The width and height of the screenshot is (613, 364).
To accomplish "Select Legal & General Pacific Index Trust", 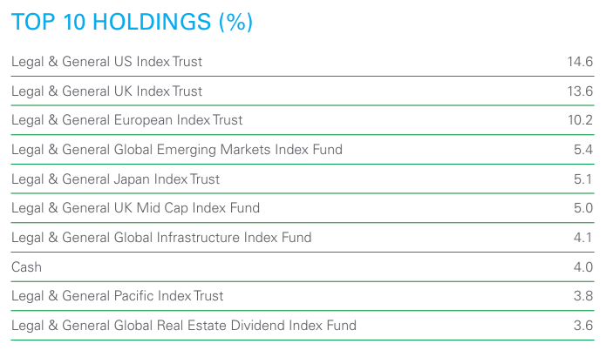I will 118,296.
